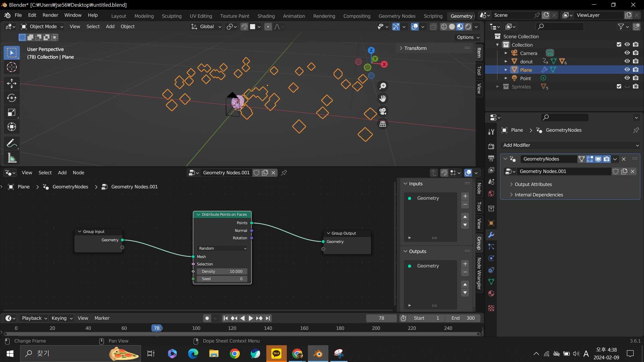
Task: Open the Physics properties tab
Action: pos(491,258)
